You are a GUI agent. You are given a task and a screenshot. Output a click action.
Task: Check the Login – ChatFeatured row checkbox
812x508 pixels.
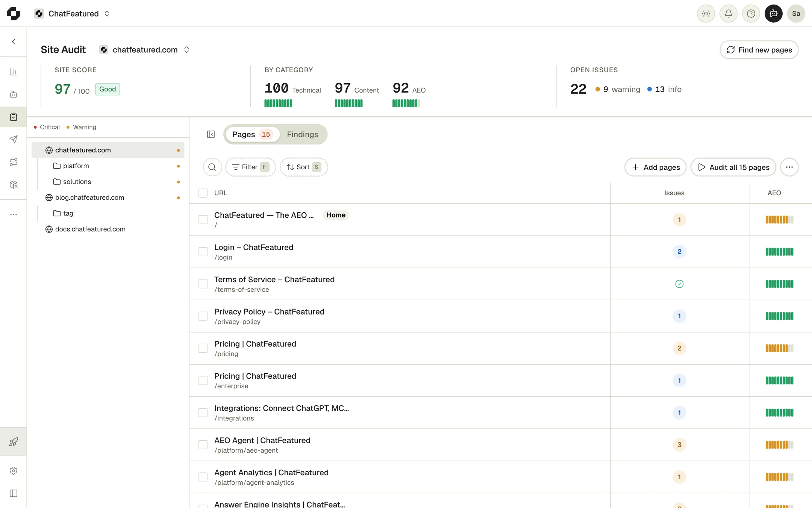(203, 252)
